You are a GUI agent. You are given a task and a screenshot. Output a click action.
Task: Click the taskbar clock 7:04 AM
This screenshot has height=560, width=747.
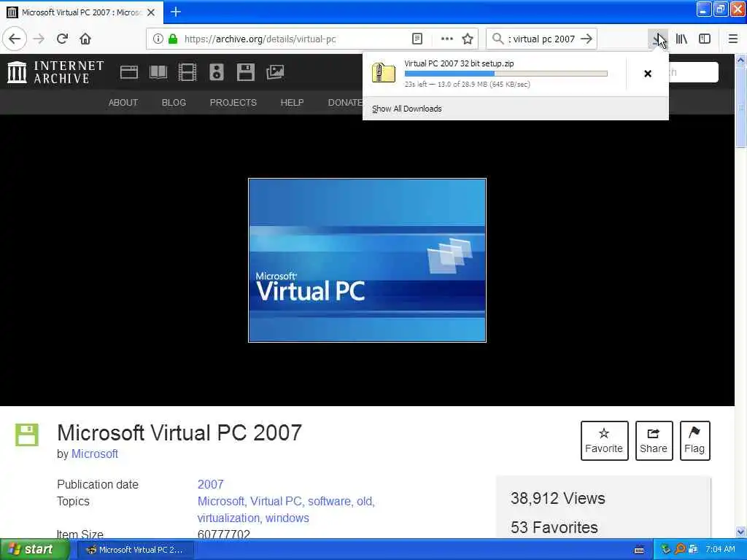point(720,550)
